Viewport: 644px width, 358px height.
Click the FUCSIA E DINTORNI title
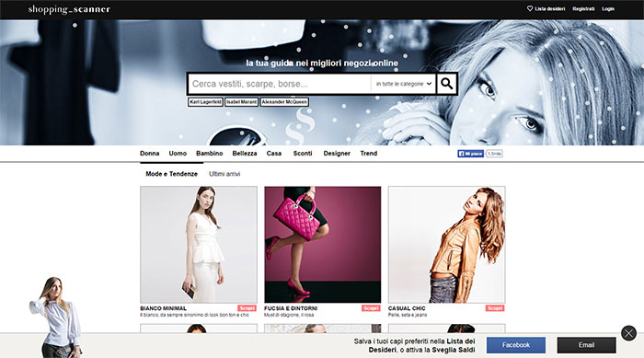pos(291,308)
